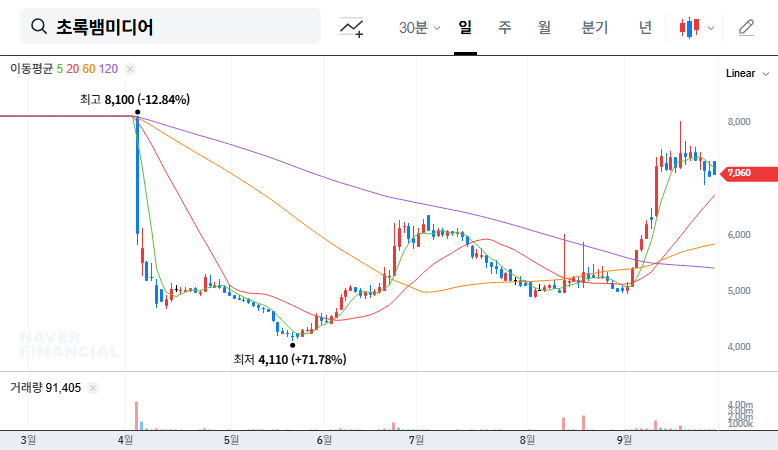The height and width of the screenshot is (450, 778).
Task: Click the 최고 8,100 high label
Action: (x=134, y=100)
